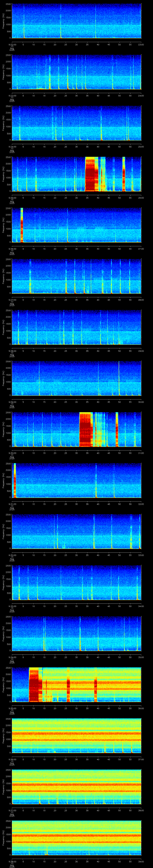Pick the spectrogram row starting at 9:27:00

[x=76, y=276]
